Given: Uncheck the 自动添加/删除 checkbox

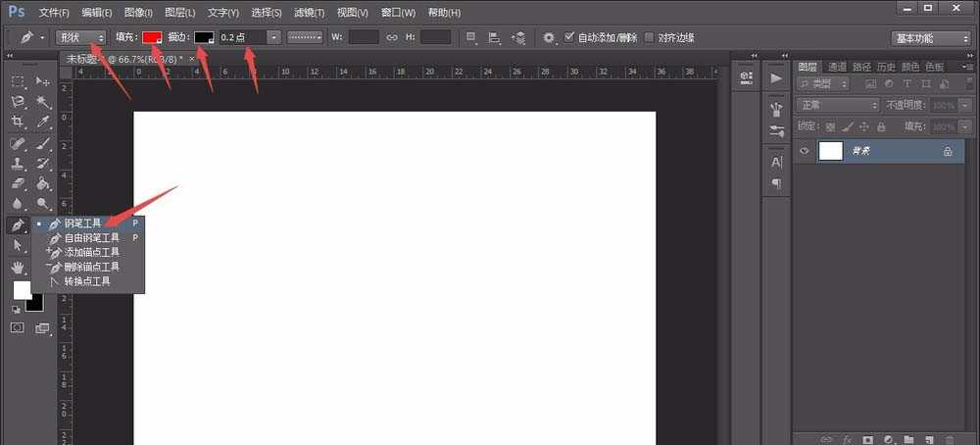Looking at the screenshot, I should click(569, 37).
